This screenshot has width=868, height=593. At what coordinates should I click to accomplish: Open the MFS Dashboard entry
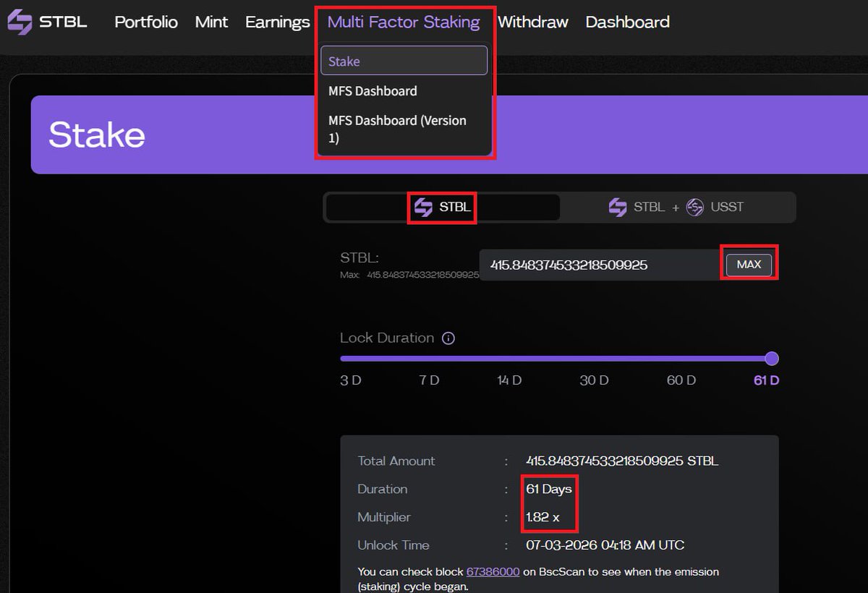click(x=373, y=91)
